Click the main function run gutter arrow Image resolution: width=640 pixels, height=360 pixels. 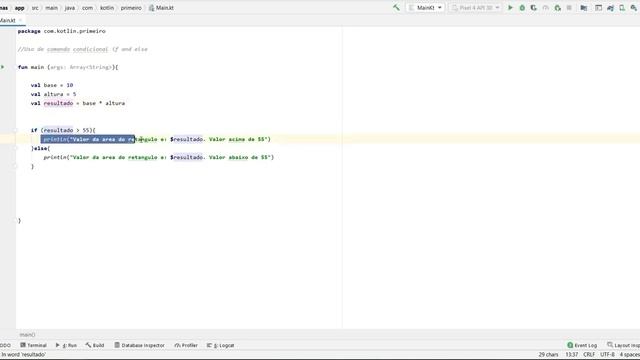coord(3,67)
